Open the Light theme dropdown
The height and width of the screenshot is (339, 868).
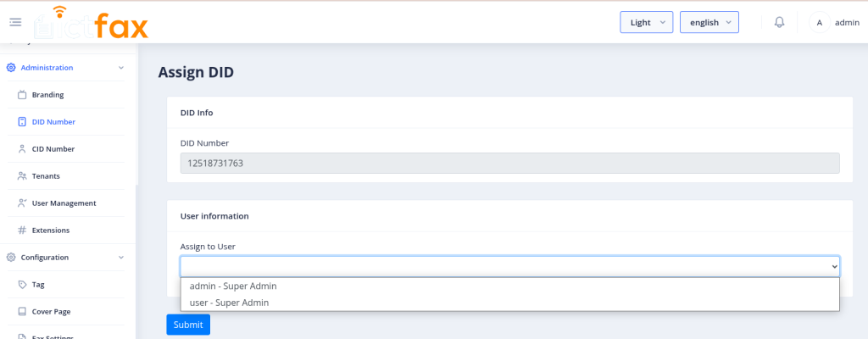(x=647, y=23)
